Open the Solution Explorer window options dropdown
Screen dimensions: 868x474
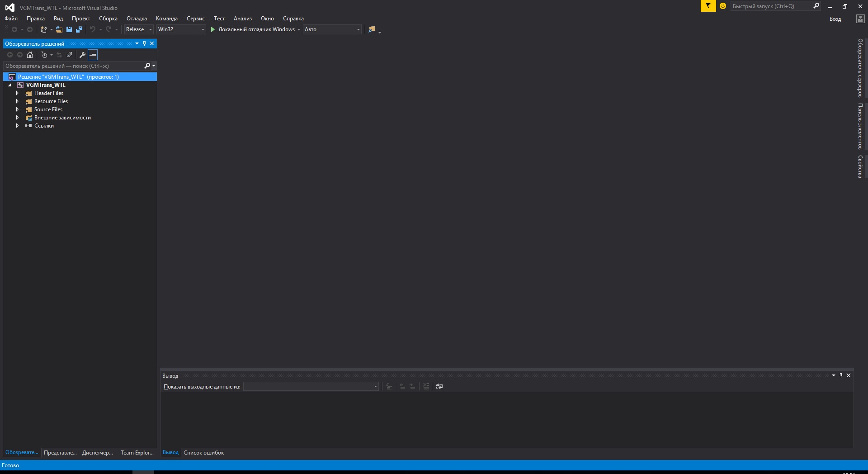(x=137, y=43)
